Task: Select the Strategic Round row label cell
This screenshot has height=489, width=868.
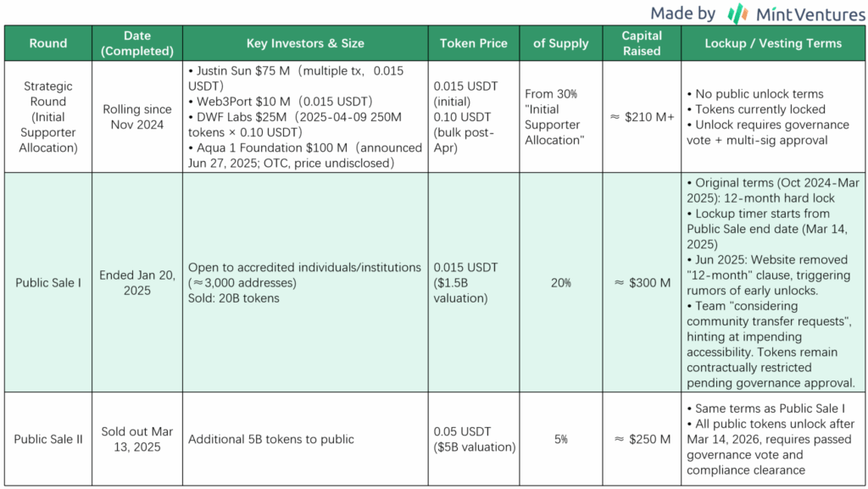Action: 48,117
